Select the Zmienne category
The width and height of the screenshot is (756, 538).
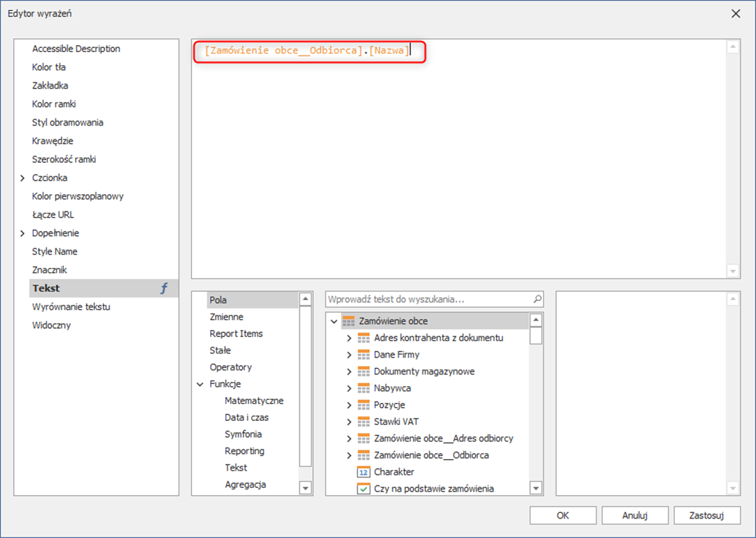coord(226,317)
